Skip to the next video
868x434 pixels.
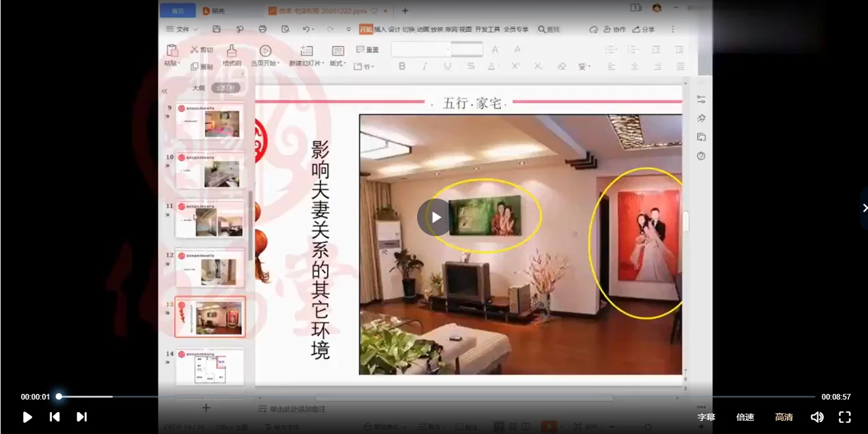pyautogui.click(x=81, y=417)
